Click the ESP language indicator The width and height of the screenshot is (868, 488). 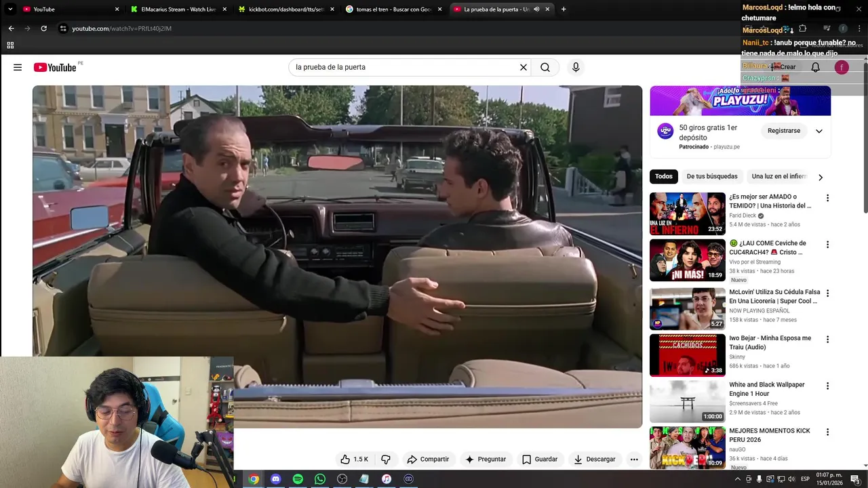(x=806, y=479)
